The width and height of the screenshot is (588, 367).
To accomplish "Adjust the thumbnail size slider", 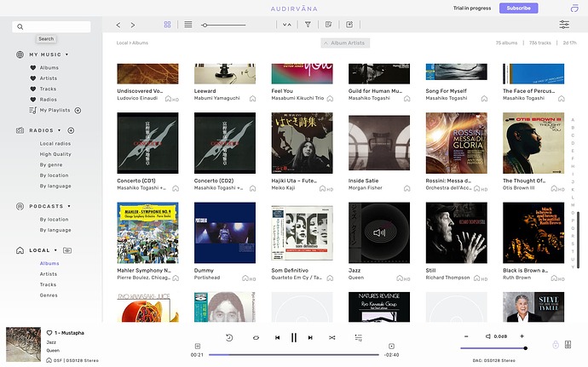I will [223, 25].
